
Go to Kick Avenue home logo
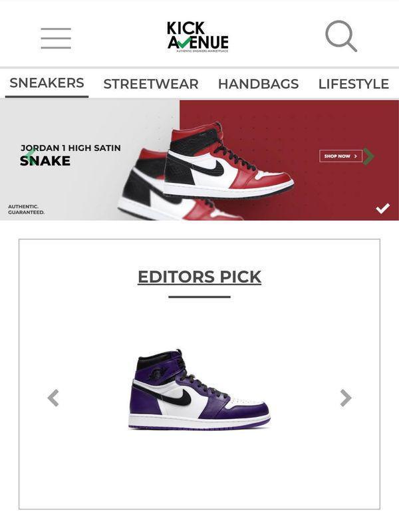[198, 37]
